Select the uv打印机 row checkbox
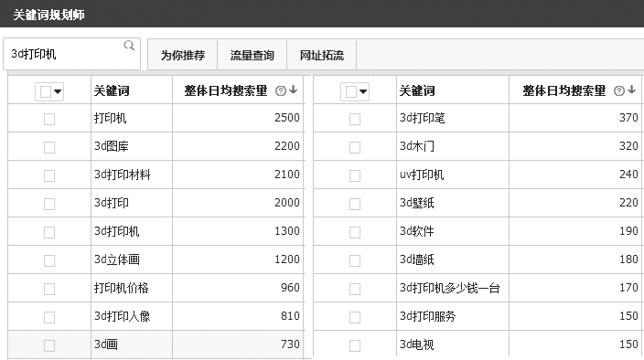 (355, 175)
